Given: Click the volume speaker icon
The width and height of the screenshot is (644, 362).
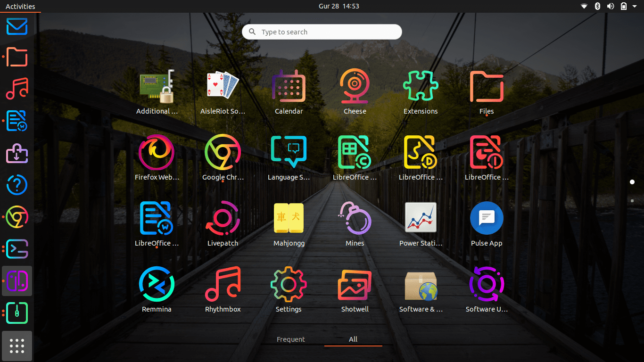Looking at the screenshot, I should tap(611, 6).
